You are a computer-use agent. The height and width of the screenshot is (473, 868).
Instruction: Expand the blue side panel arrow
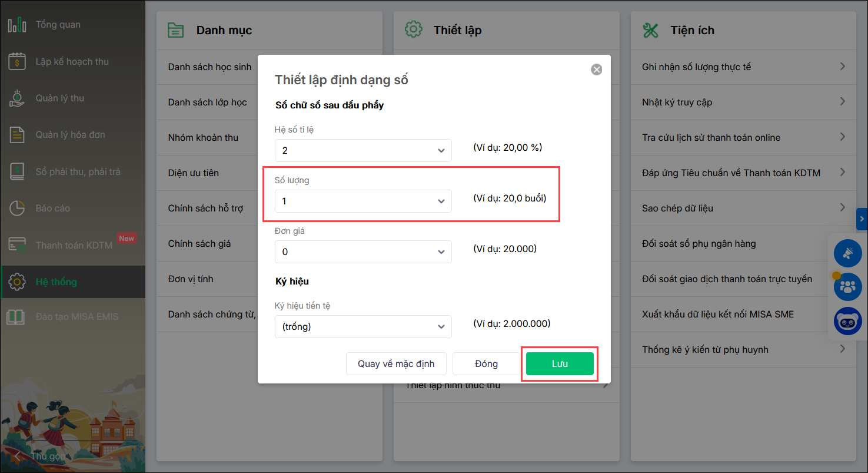tap(862, 219)
